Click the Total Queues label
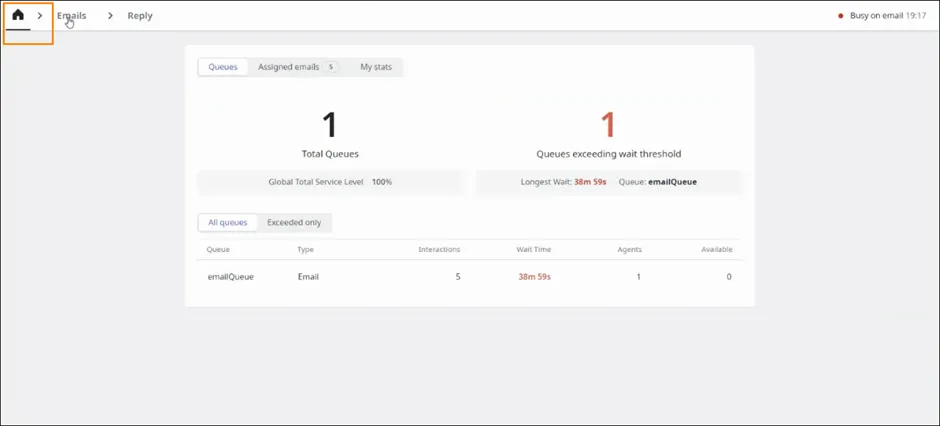The width and height of the screenshot is (940, 426). 330,154
